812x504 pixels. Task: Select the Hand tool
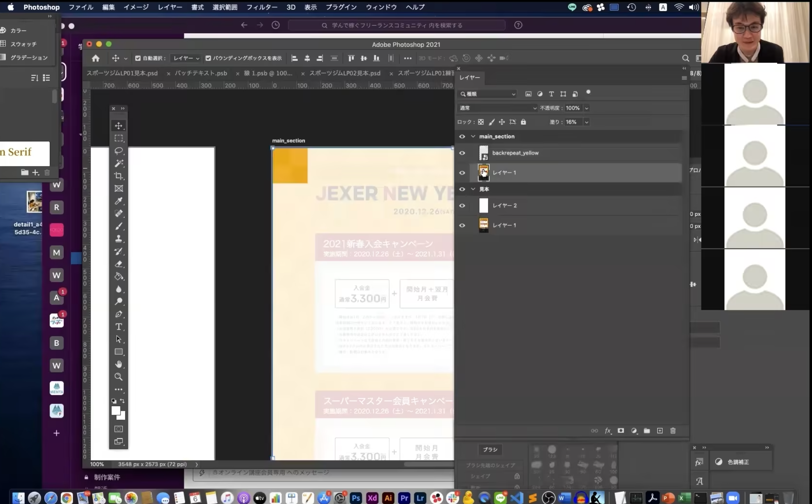(x=118, y=364)
